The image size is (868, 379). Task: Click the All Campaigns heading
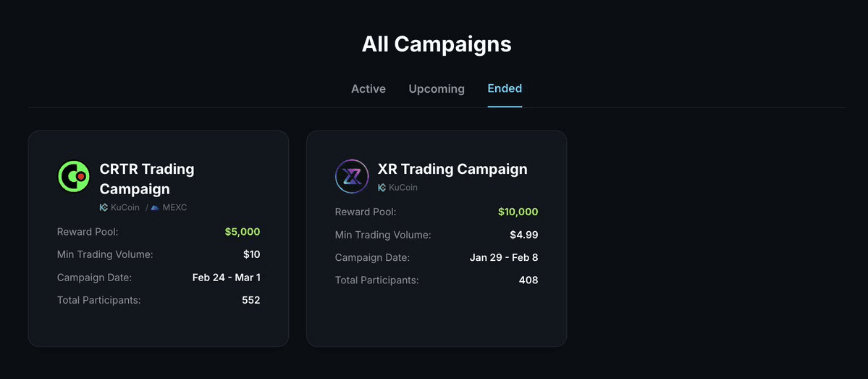coord(437,44)
